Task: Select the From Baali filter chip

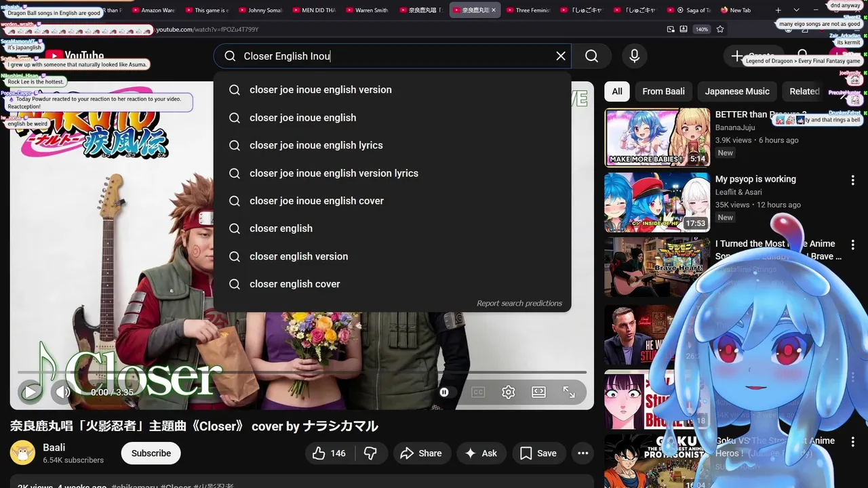Action: click(663, 91)
